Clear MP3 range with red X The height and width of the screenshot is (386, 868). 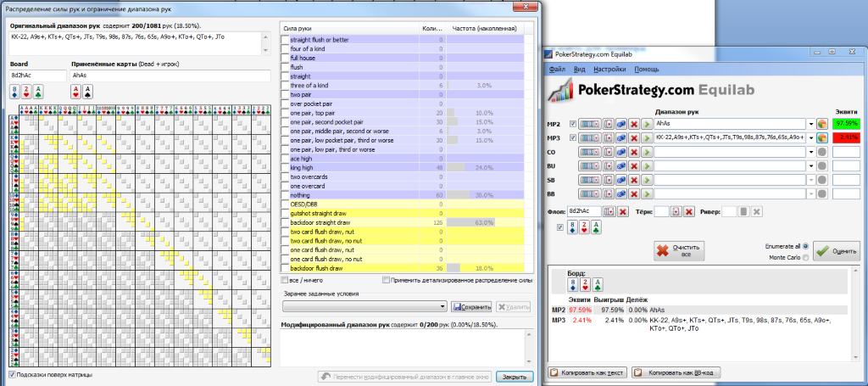click(x=634, y=137)
